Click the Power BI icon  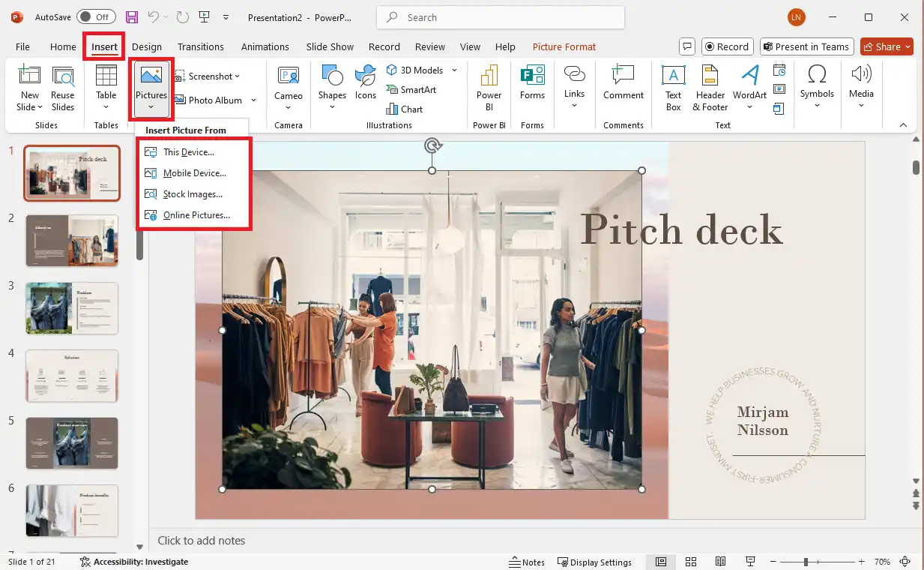(x=489, y=76)
